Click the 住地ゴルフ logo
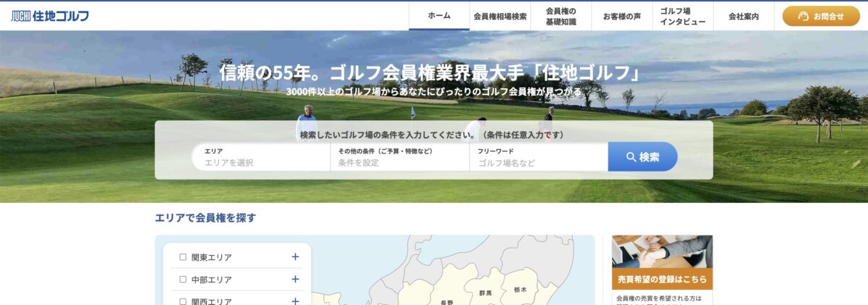 coord(50,15)
